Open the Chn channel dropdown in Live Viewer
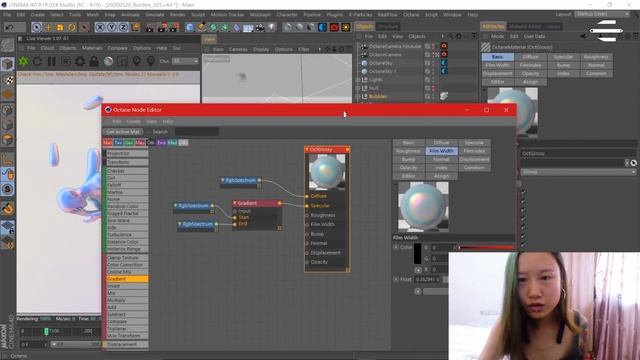 click(185, 61)
